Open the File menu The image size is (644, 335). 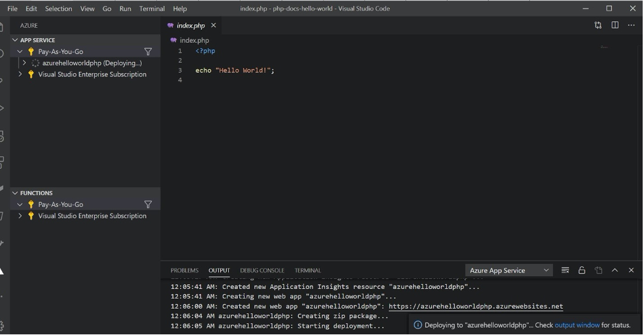pos(13,9)
